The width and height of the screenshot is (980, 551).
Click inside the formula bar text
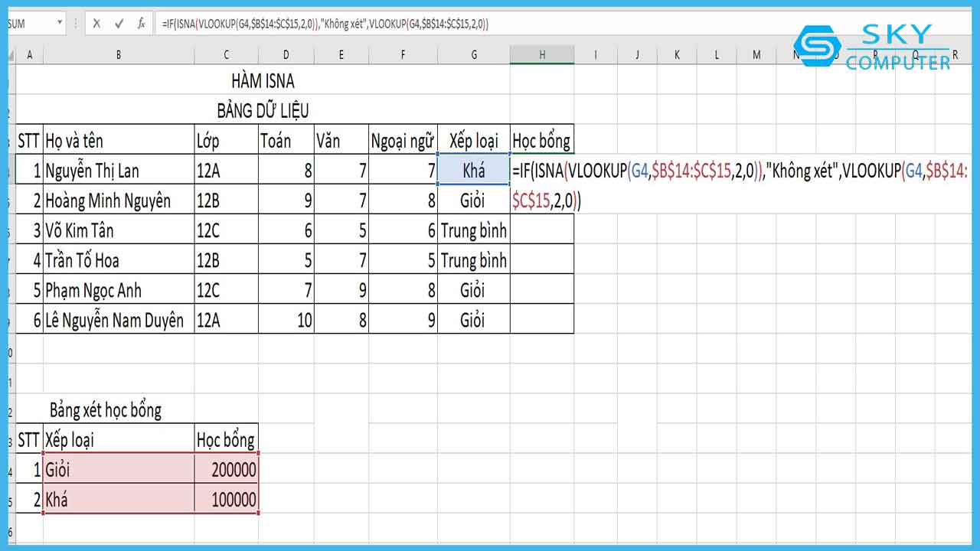[x=325, y=24]
